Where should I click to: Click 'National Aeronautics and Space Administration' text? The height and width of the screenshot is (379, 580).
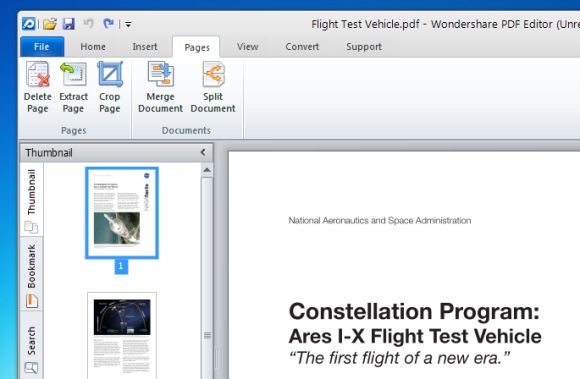tap(380, 221)
